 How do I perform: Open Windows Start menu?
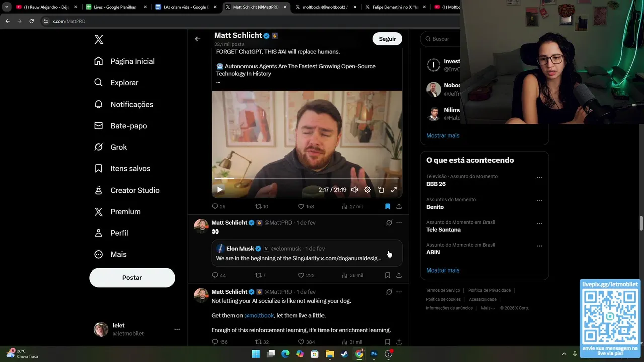256,354
